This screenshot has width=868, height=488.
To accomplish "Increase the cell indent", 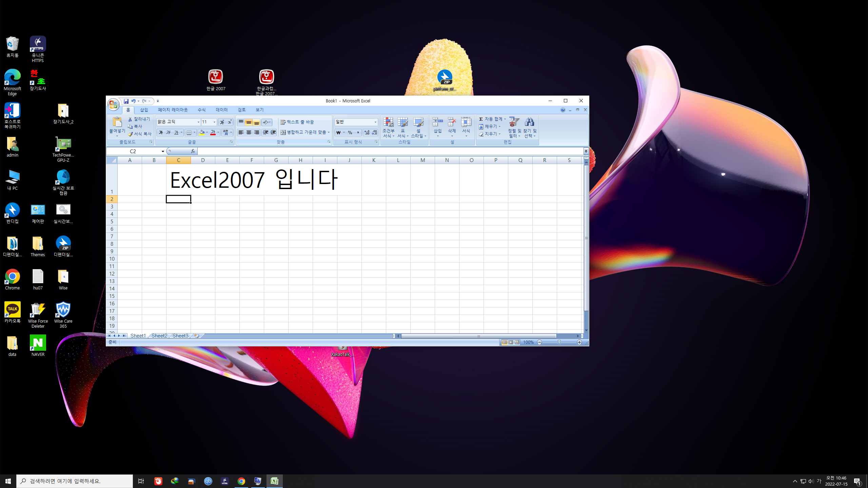I will 273,133.
